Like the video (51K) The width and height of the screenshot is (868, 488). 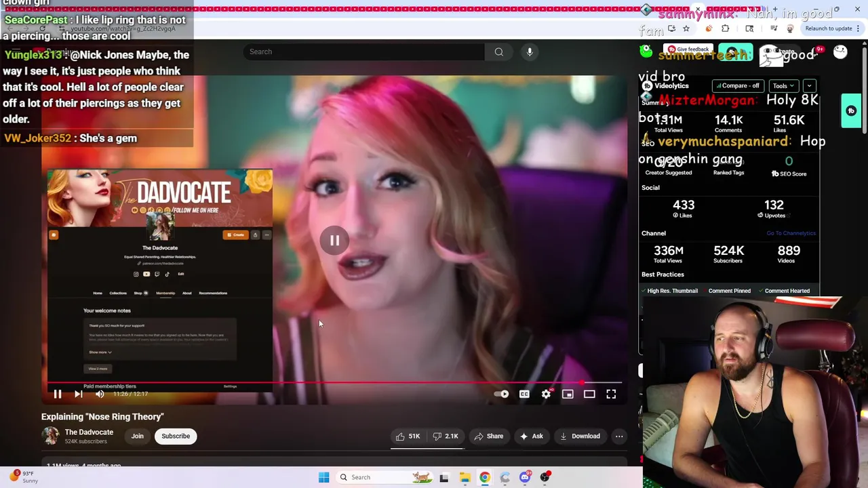pyautogui.click(x=408, y=436)
